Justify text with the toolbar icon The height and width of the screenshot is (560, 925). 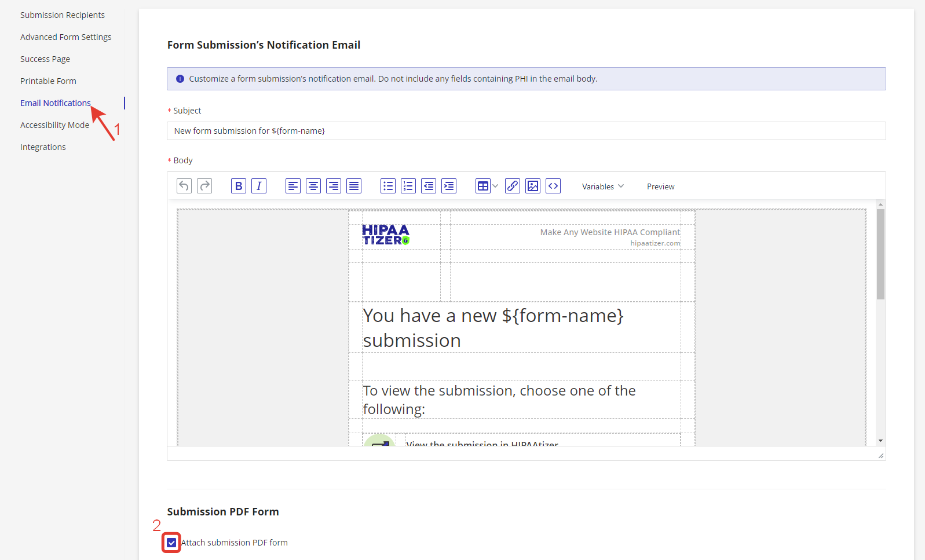click(x=354, y=186)
